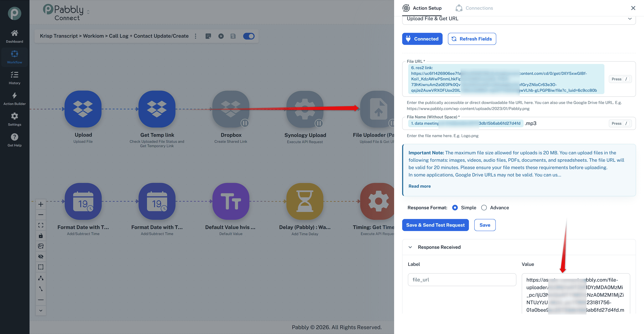This screenshot has height=334, width=644.
Task: Click Save & Send Test Request
Action: [435, 225]
